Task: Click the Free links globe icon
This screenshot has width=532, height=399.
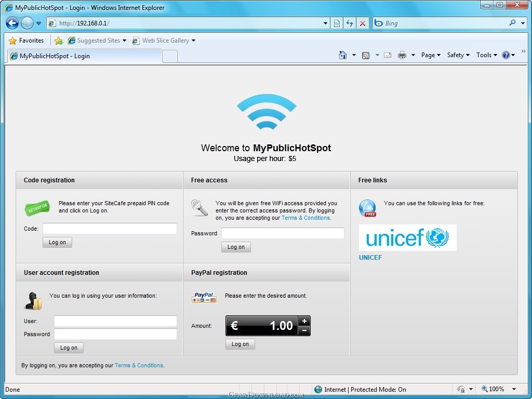Action: point(367,208)
